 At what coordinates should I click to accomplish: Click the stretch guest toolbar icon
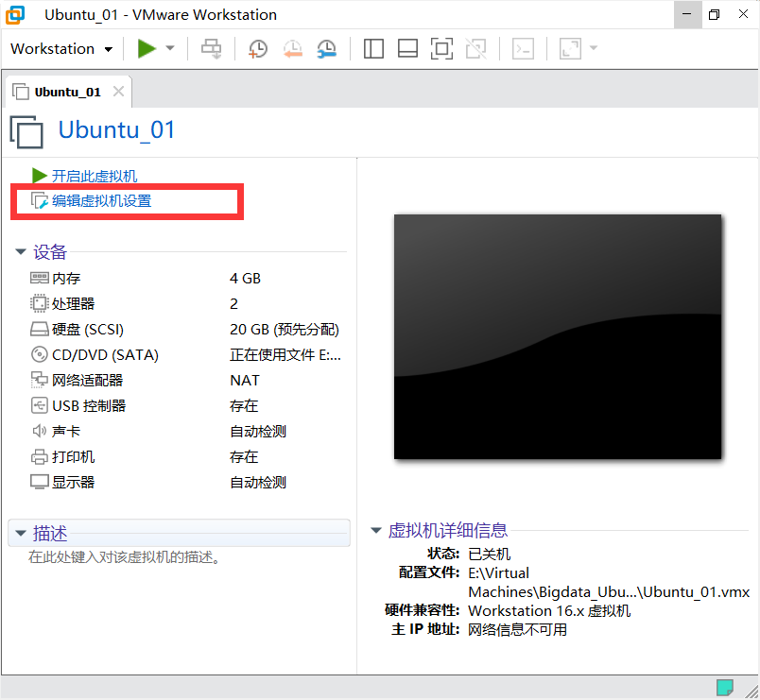(x=571, y=48)
